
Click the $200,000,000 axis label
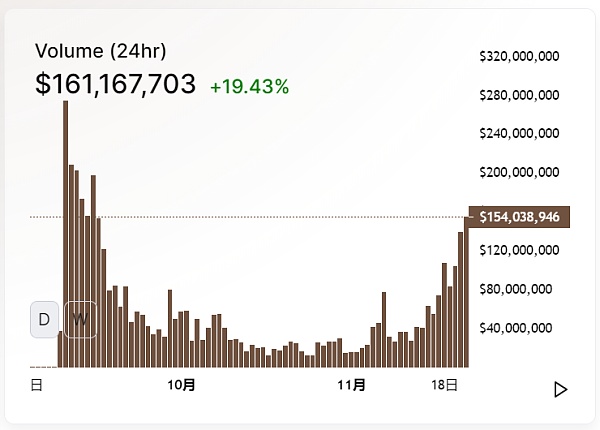(x=520, y=172)
